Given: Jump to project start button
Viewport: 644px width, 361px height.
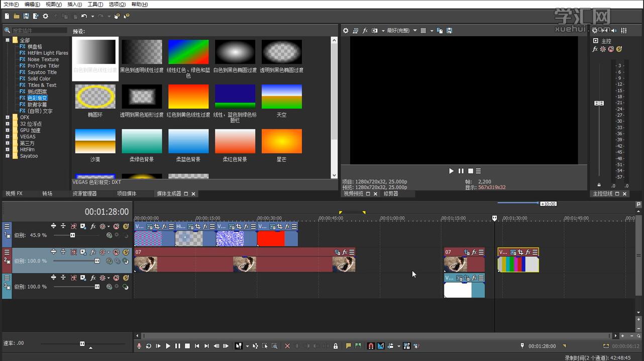Looking at the screenshot, I should click(197, 346).
